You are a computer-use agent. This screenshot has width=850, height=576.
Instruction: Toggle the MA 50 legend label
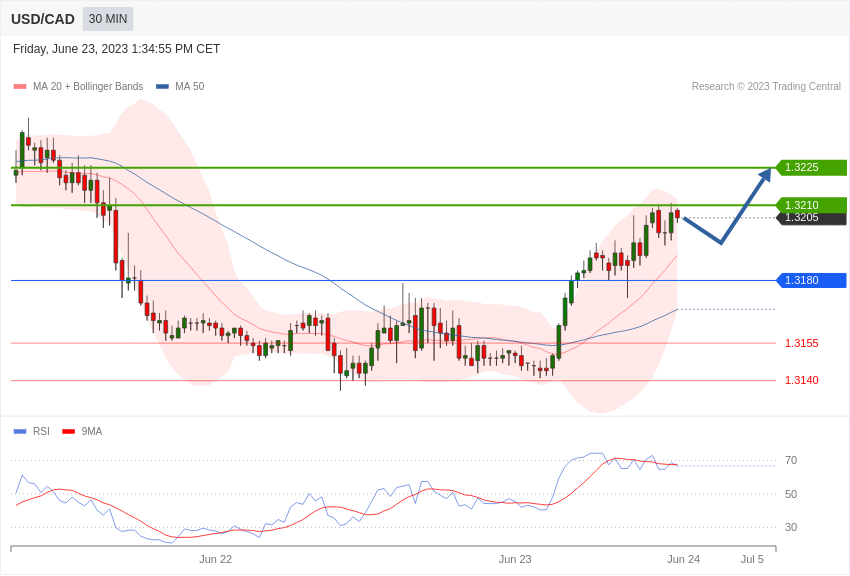(x=190, y=87)
